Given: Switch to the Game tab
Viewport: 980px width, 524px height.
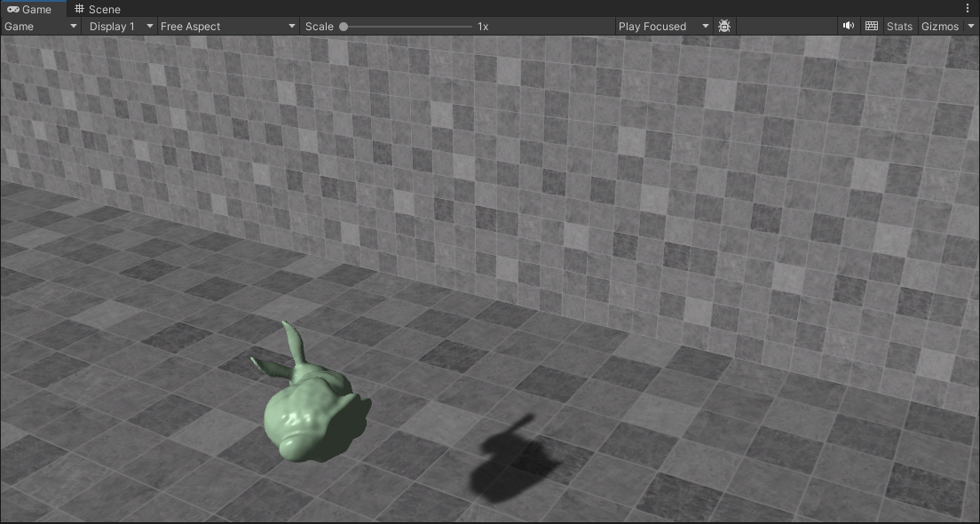Looking at the screenshot, I should (x=33, y=9).
